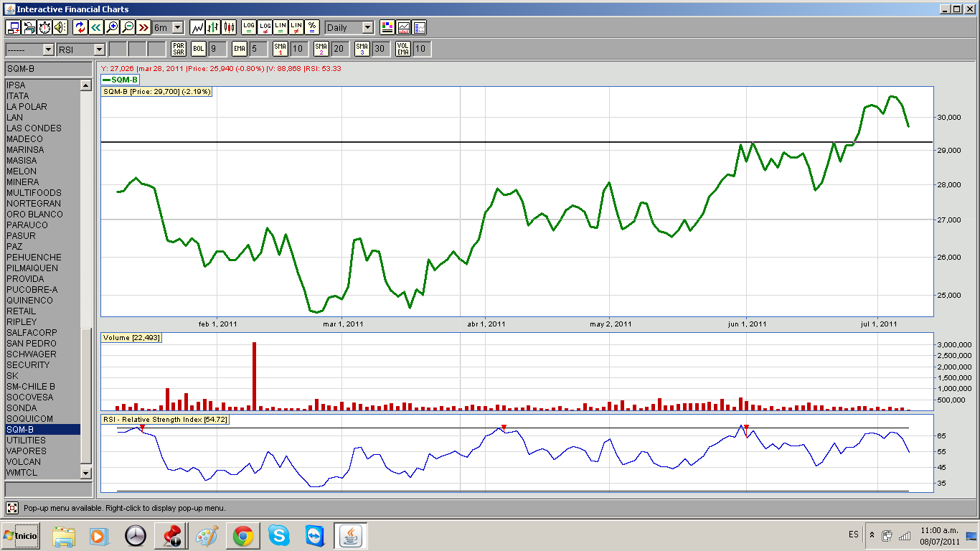Image resolution: width=980 pixels, height=551 pixels.
Task: Switch to candlestick chart style
Action: 229,27
